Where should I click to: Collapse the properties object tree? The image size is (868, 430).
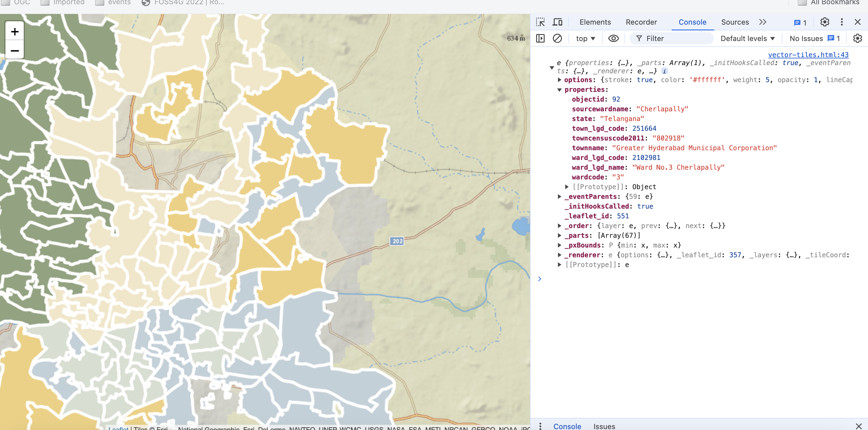559,90
